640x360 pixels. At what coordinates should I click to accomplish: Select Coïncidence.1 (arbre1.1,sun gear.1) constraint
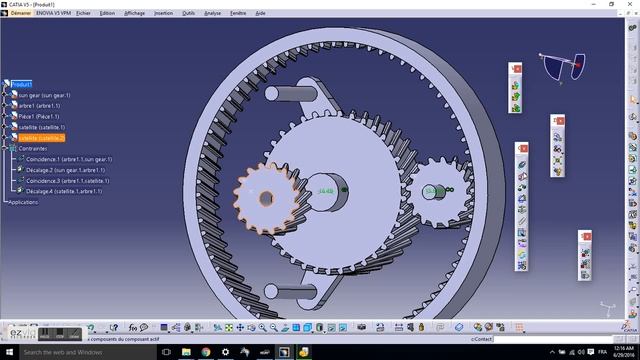[69, 159]
